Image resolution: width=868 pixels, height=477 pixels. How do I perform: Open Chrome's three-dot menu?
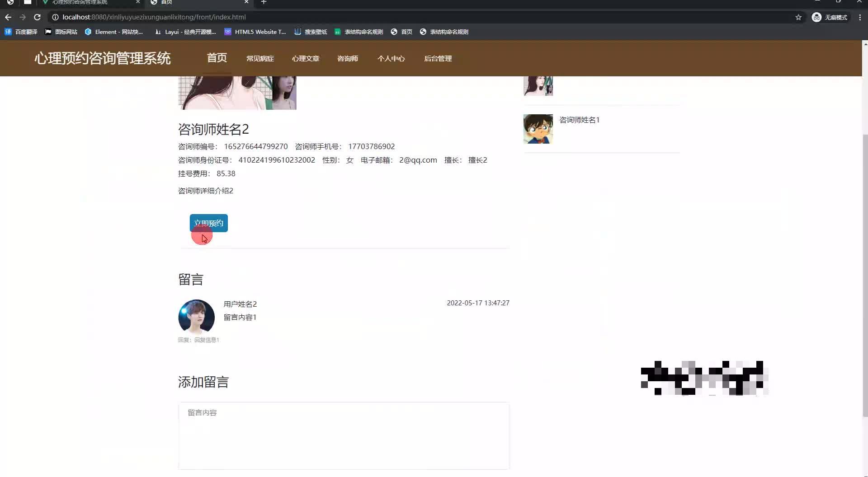pos(860,17)
